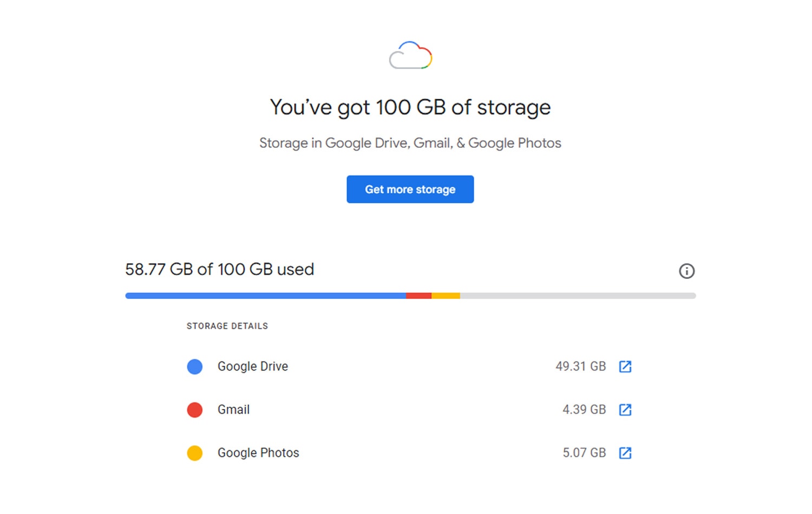This screenshot has width=812, height=514.
Task: Select the yellow Google Photos legend dot
Action: point(194,452)
